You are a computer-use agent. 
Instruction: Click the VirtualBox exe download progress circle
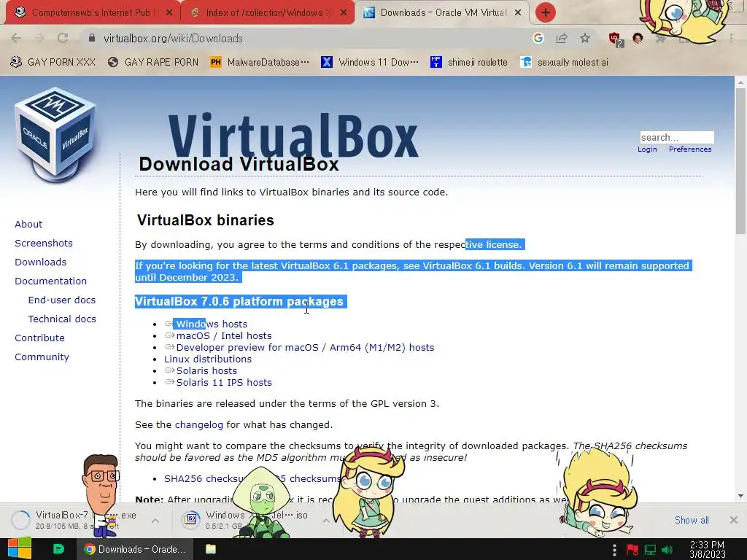coord(20,520)
